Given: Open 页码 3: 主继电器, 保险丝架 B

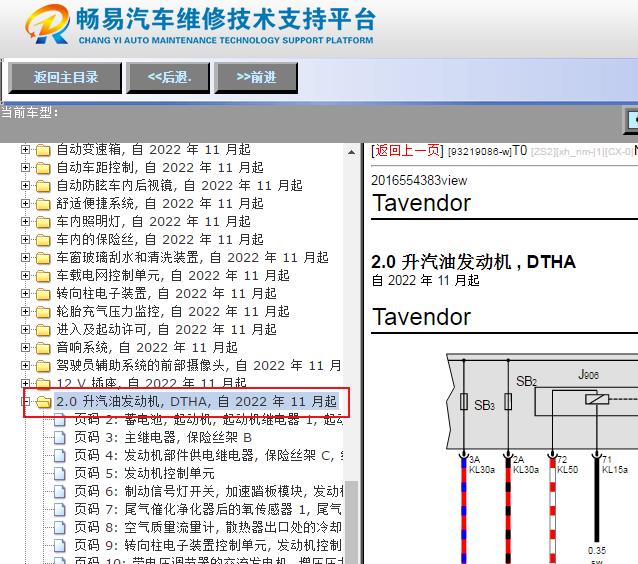Looking at the screenshot, I should 163,438.
